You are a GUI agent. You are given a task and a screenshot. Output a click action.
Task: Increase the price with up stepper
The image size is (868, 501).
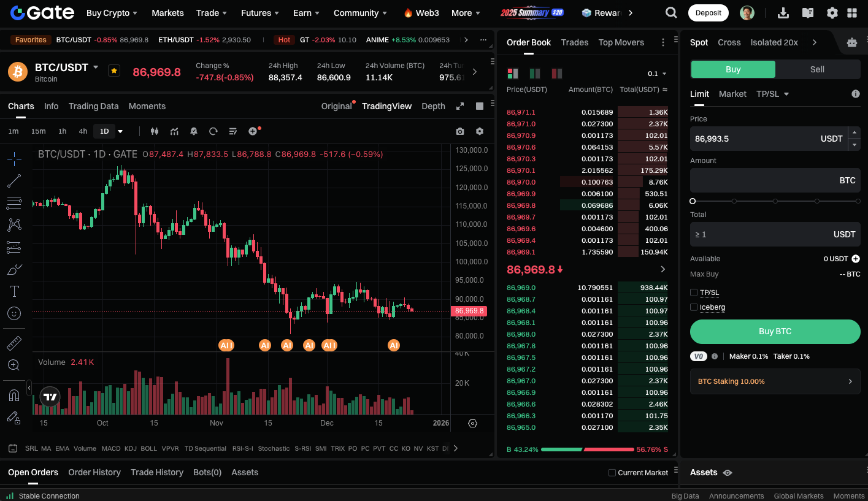click(854, 132)
